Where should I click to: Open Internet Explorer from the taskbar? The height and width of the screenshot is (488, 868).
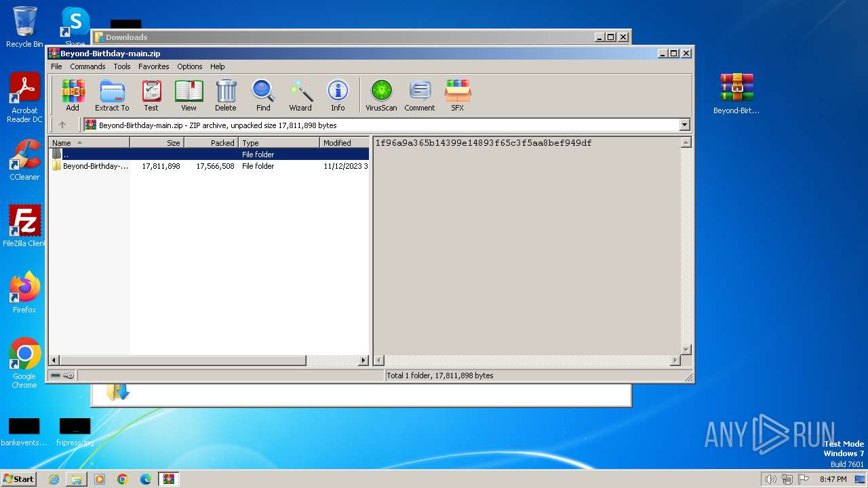coord(54,479)
